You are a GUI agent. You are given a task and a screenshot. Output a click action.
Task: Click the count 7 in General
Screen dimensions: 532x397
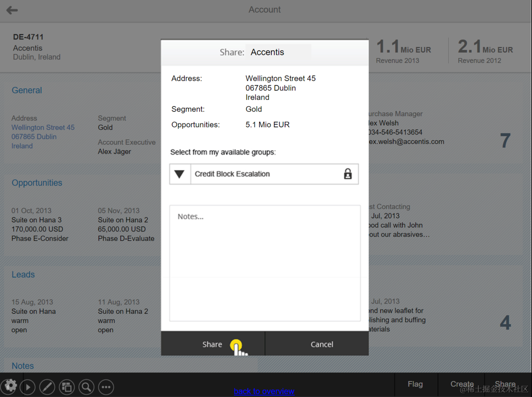(505, 141)
